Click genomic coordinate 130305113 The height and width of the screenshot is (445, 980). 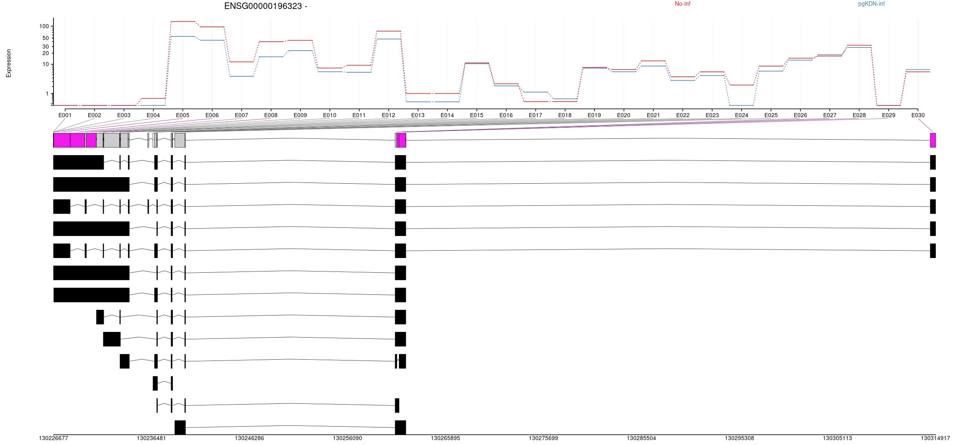pyautogui.click(x=837, y=438)
